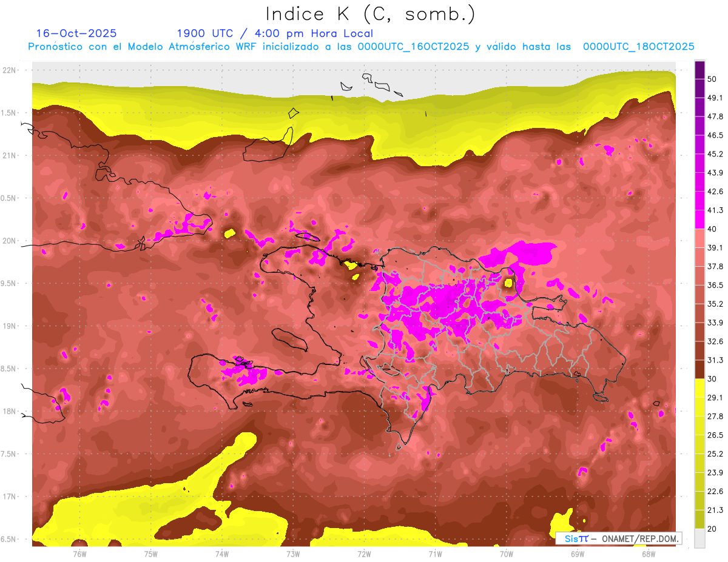Click the colorbar label '39.1'

click(x=715, y=248)
